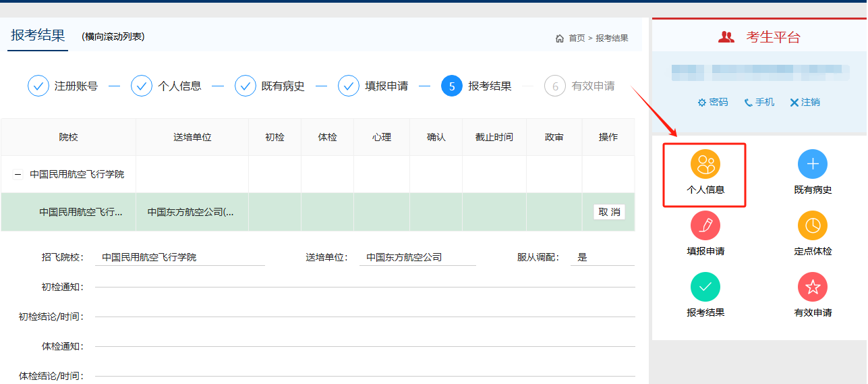Click the 既有病史 blue plus icon
This screenshot has height=384, width=868.
point(812,164)
